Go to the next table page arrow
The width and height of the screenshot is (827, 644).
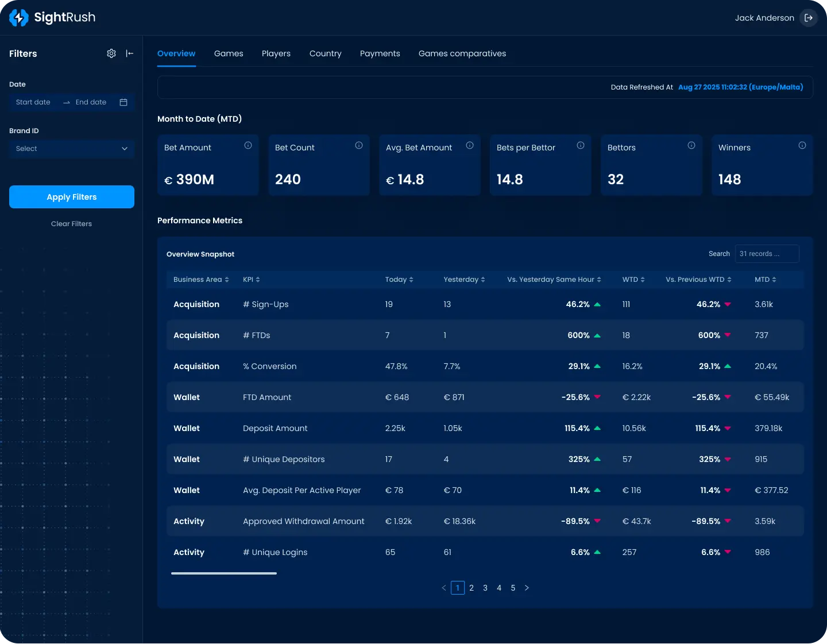[527, 588]
